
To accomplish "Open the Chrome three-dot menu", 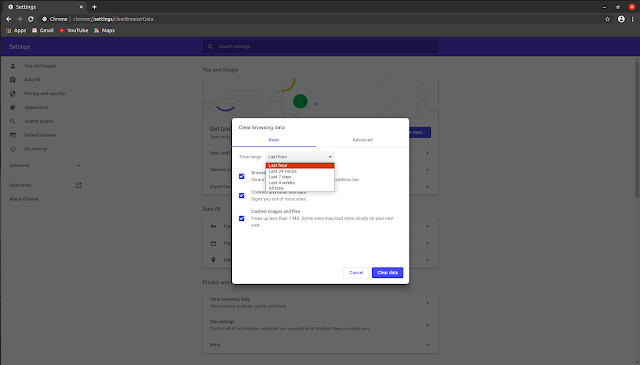I will [x=632, y=19].
